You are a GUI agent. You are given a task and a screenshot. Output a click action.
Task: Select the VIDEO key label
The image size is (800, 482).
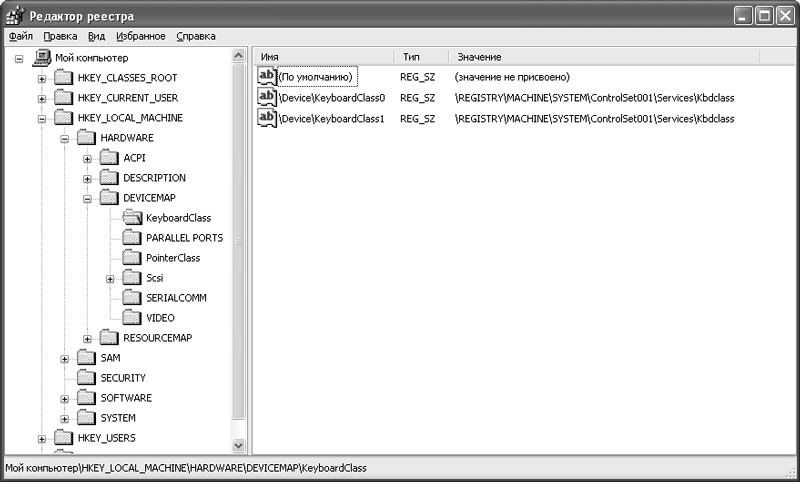coord(160,318)
